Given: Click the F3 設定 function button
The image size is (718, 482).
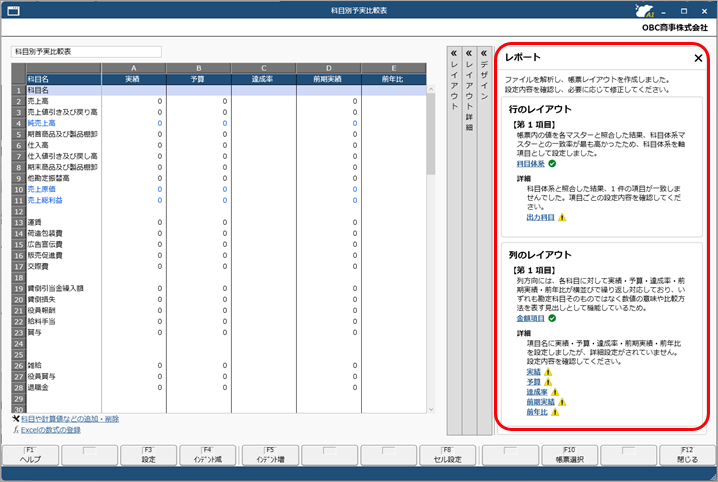Looking at the screenshot, I should tap(148, 455).
